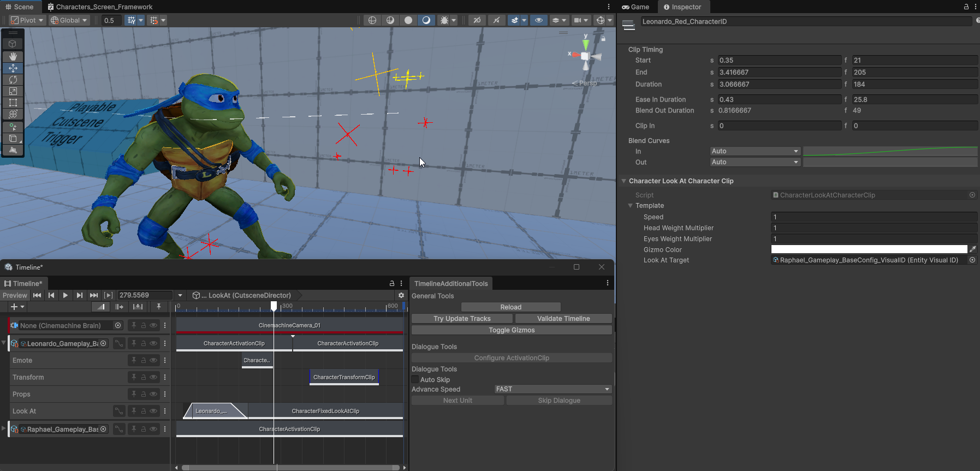This screenshot has height=471, width=980.
Task: Enable the Auto Skip checkbox
Action: coord(415,380)
